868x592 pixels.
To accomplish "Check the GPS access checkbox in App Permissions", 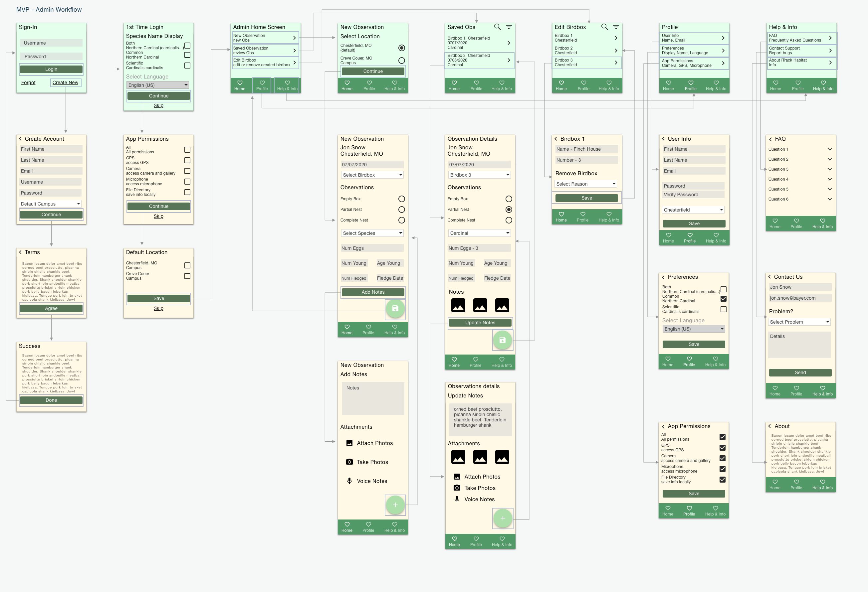I will pos(187,160).
